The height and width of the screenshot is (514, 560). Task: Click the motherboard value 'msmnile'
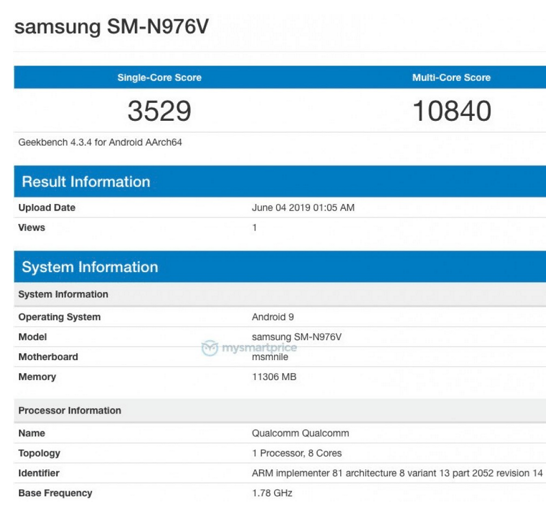(270, 357)
